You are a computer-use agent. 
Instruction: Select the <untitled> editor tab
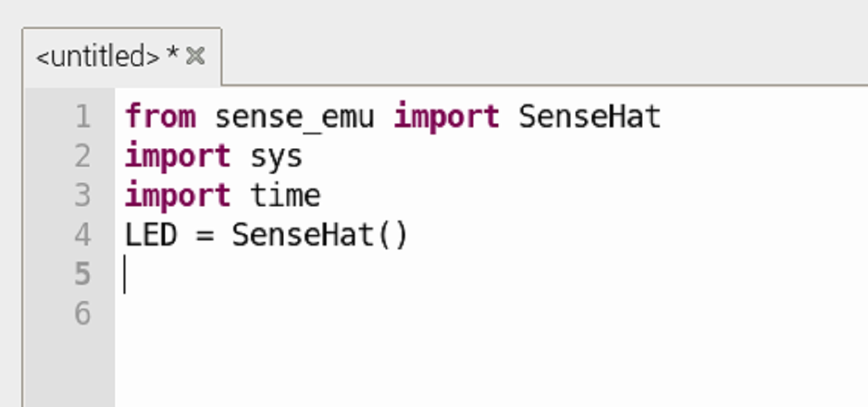(x=98, y=57)
